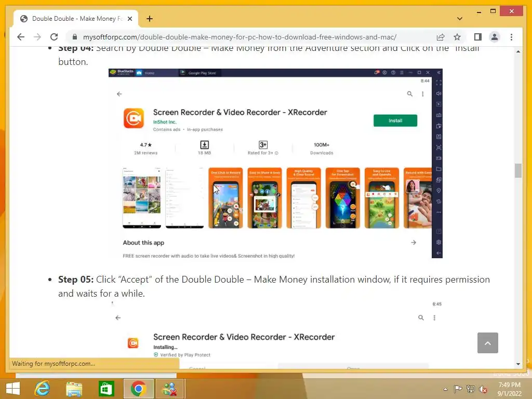Image resolution: width=532 pixels, height=399 pixels.
Task: Click the 100M+ Downloads text
Action: pyautogui.click(x=322, y=149)
